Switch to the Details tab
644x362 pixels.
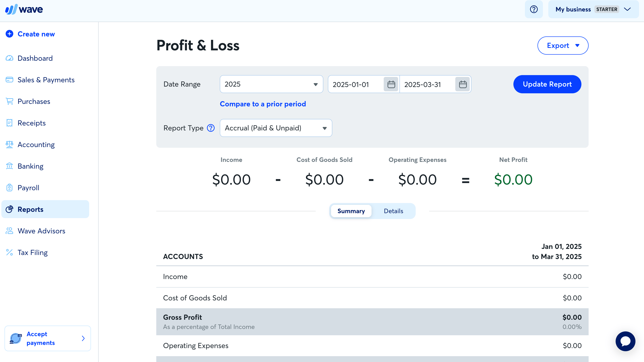393,211
